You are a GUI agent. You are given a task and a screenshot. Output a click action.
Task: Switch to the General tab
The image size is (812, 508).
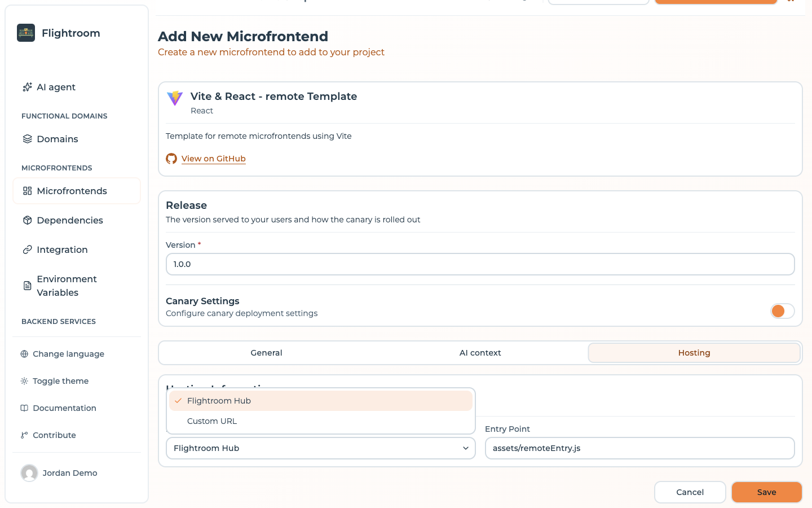266,353
